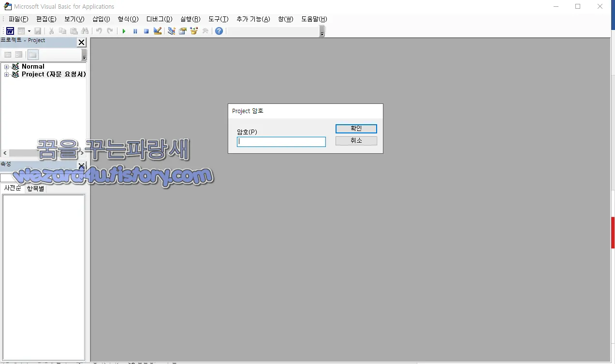Viewport: 615px width, 364px height.
Task: Click View Code icon in Project panel
Action: pos(8,55)
